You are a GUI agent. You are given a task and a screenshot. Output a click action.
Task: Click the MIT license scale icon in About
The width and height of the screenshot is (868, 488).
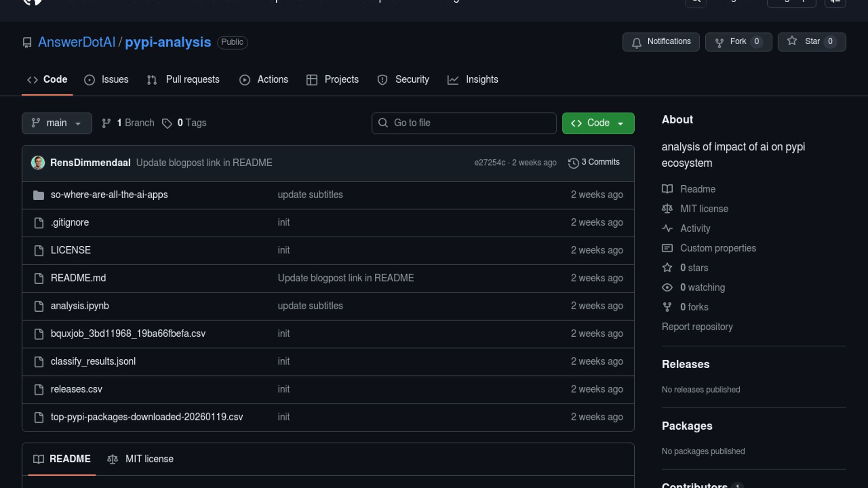click(x=667, y=209)
